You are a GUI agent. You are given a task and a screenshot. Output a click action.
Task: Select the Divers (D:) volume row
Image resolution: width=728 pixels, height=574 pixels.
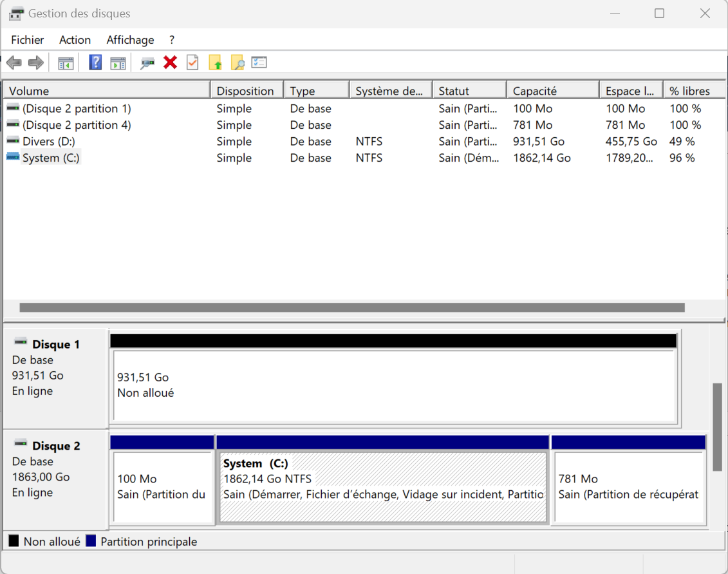[49, 141]
